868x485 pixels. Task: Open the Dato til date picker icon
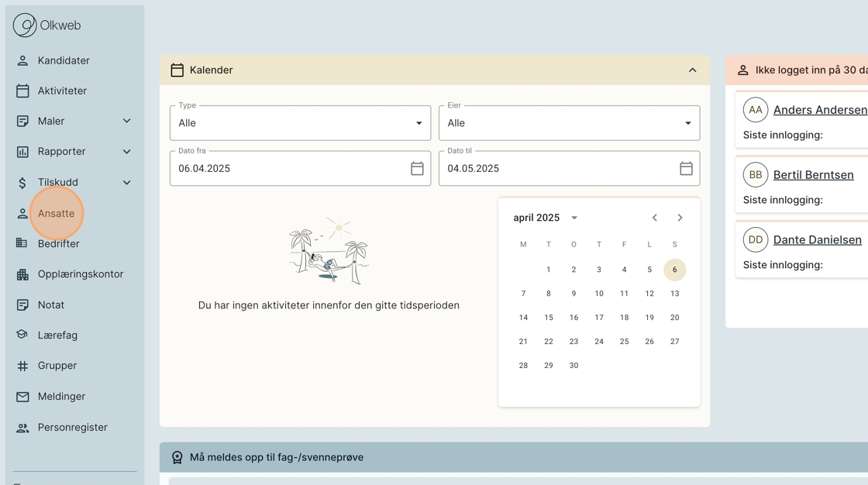click(x=687, y=168)
